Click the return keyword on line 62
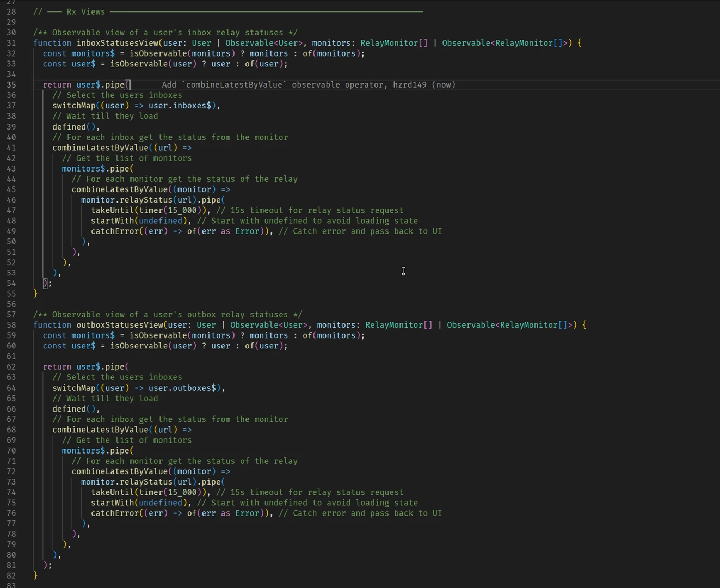Screen dimensions: 720x588 [x=57, y=367]
